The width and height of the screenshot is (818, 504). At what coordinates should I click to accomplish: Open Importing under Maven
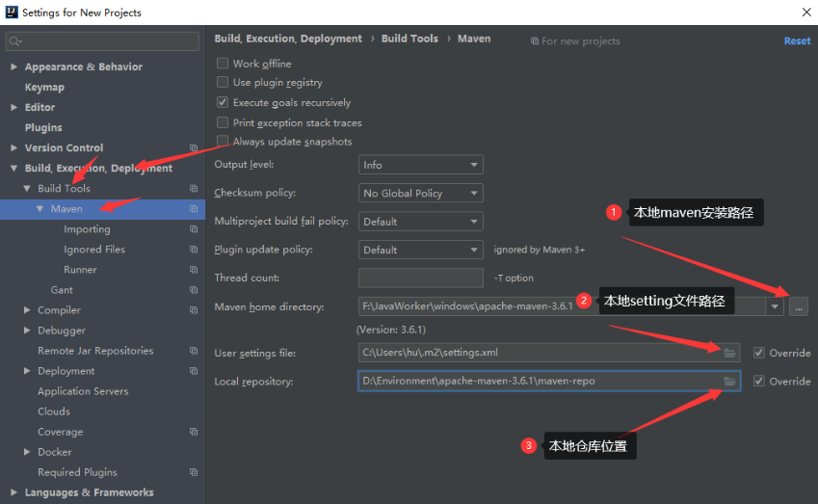pos(87,229)
